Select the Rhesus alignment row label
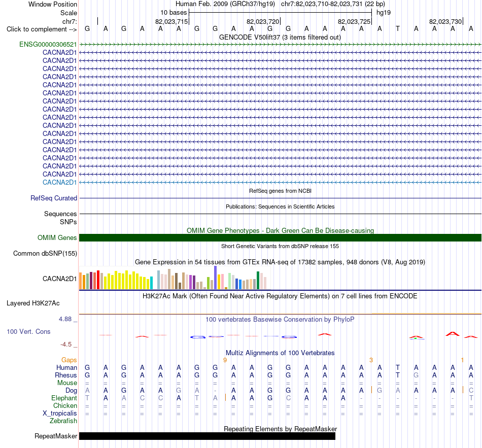The width and height of the screenshot is (482, 448). point(66,375)
